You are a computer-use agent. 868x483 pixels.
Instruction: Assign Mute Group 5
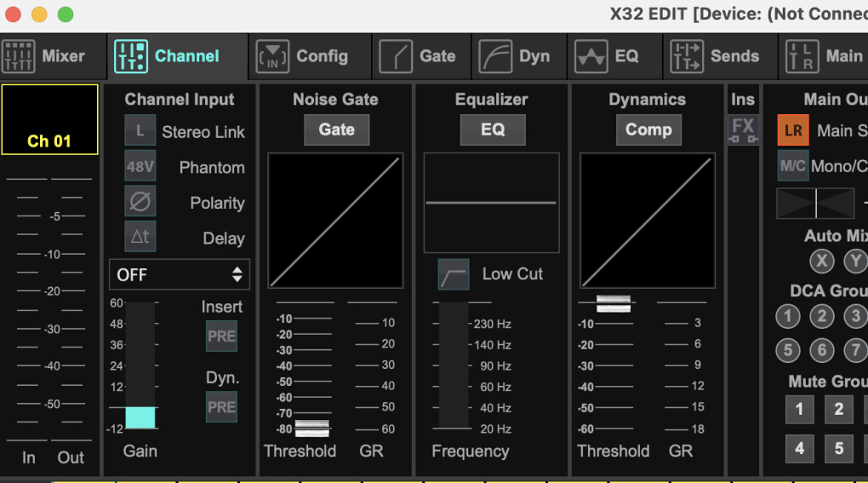pos(839,448)
